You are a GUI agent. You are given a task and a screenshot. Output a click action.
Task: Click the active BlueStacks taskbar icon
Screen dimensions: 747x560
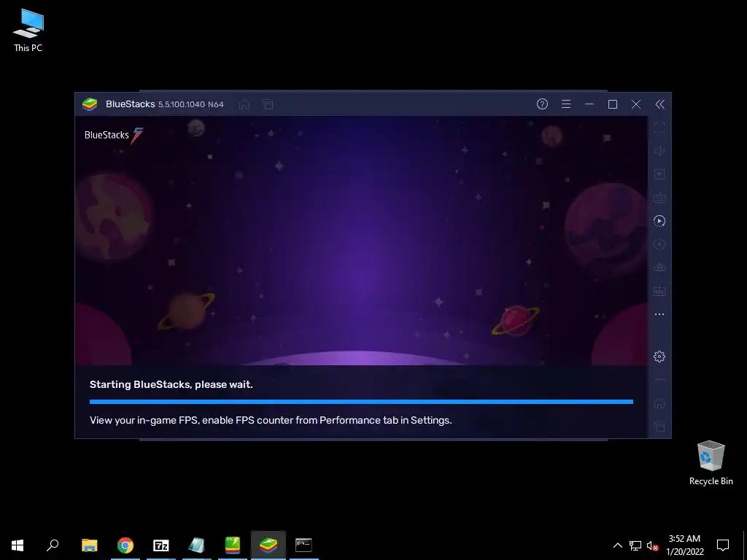pyautogui.click(x=268, y=545)
